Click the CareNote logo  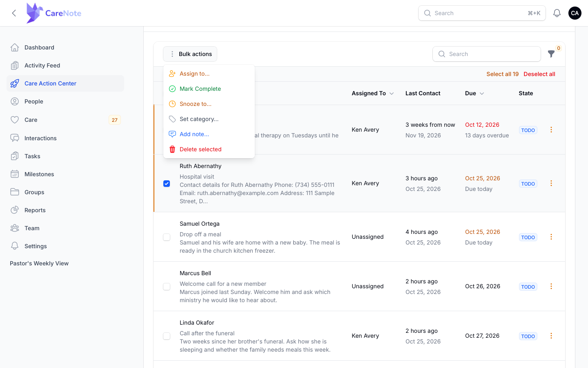click(x=53, y=13)
